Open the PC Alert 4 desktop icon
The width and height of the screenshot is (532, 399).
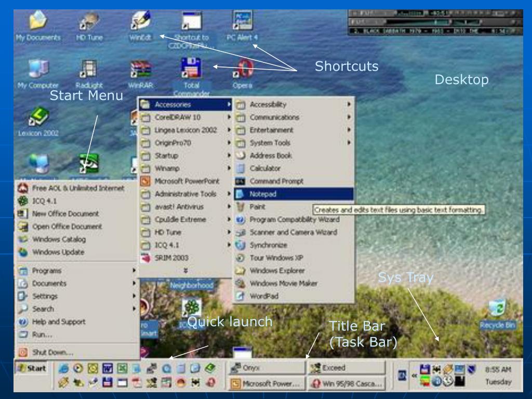point(242,26)
